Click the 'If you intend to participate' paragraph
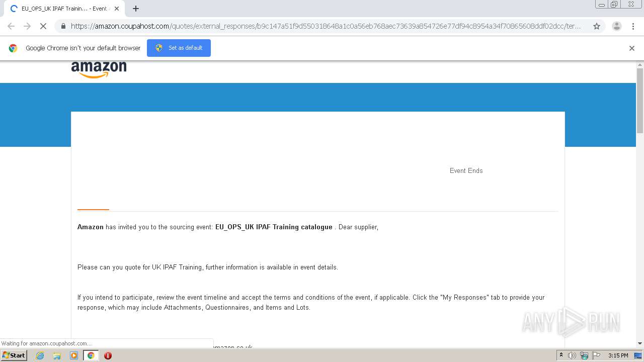The image size is (644, 362). tap(311, 302)
